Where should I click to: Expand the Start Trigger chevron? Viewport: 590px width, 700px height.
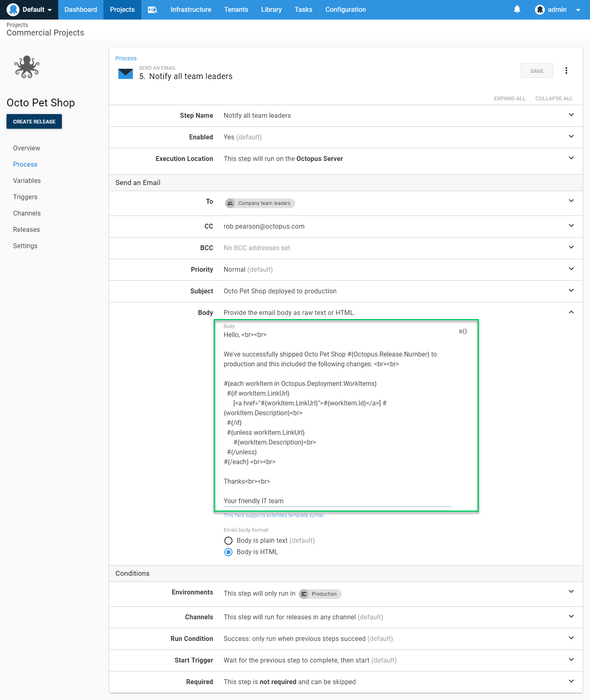(x=571, y=660)
